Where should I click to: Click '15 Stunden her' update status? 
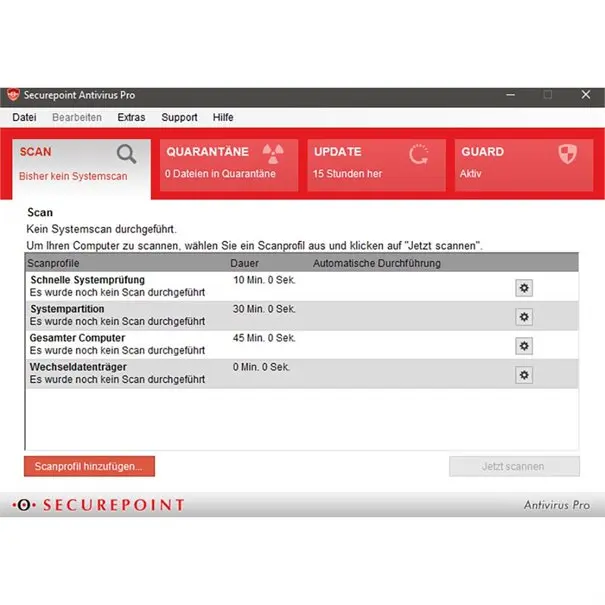pos(347,174)
